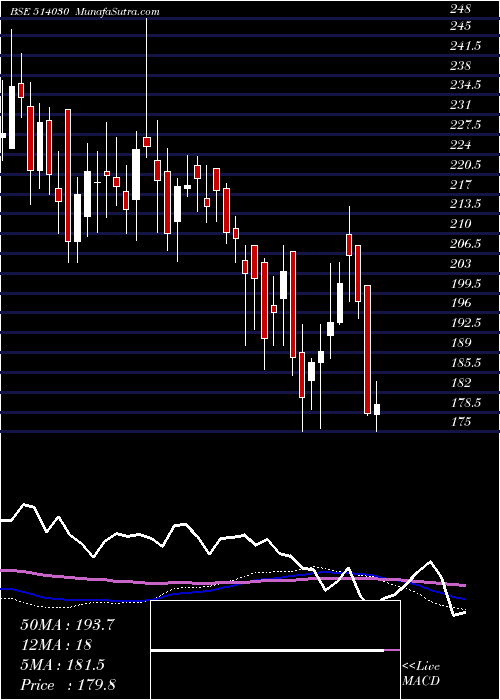Viewport: 500px width, 700px height.
Task: Click the MunafaSutra.com text
Action: coord(118,12)
